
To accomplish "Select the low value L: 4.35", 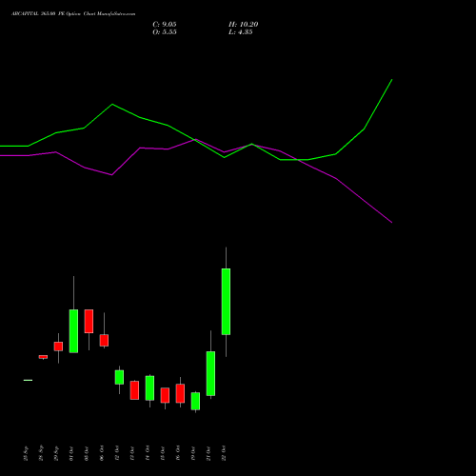I will [241, 32].
